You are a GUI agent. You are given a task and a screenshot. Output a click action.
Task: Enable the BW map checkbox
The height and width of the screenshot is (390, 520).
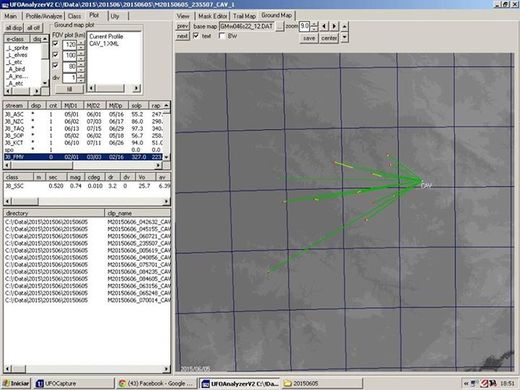click(x=222, y=36)
